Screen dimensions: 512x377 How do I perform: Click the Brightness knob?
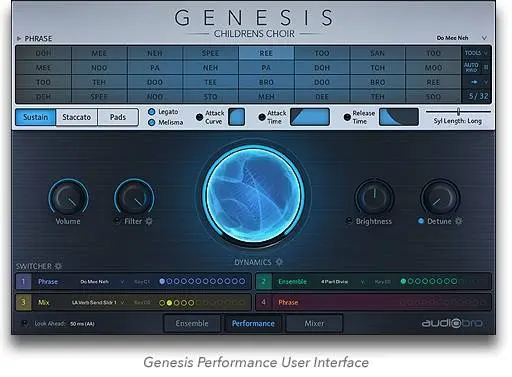(x=374, y=198)
